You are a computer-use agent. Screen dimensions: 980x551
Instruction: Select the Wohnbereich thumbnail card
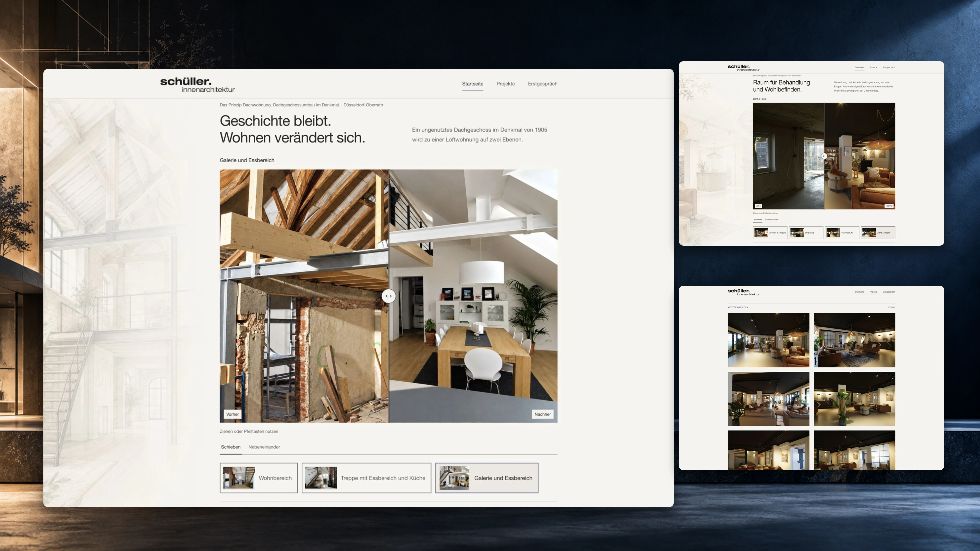point(259,478)
